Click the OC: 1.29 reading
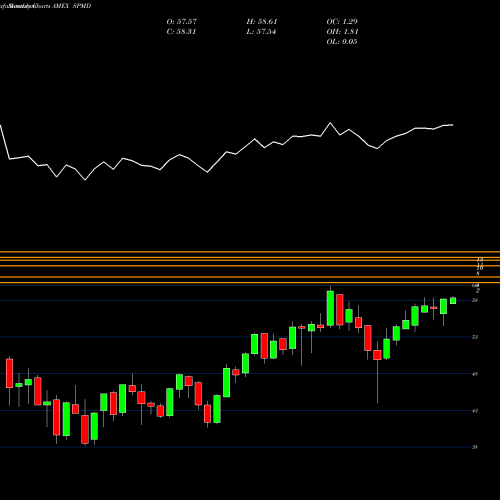The image size is (500, 500). (342, 22)
